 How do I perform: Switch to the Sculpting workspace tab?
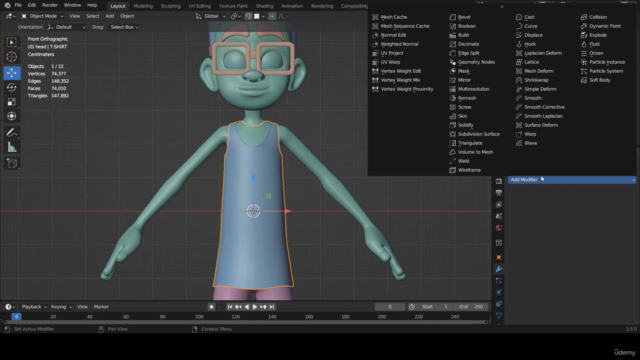170,6
